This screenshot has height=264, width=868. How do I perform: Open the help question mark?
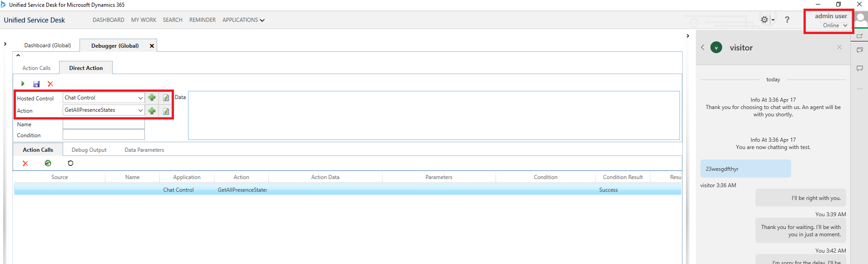click(787, 20)
